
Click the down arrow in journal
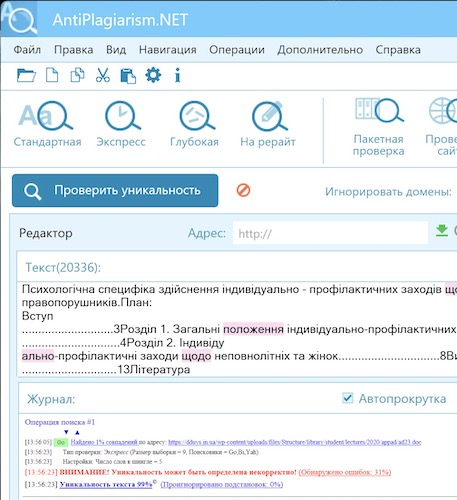[66, 432]
